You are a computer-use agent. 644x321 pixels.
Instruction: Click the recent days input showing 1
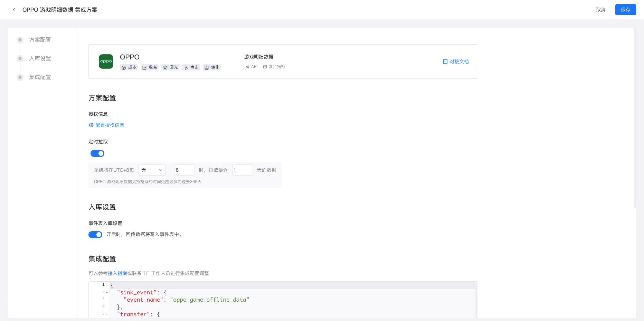(243, 170)
